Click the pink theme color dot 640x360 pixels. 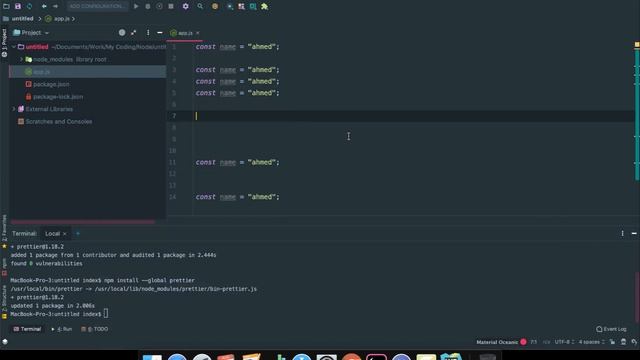click(523, 342)
